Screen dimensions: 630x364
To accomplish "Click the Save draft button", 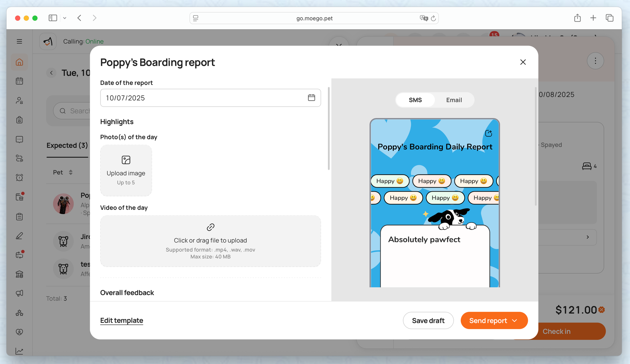I will pyautogui.click(x=428, y=321).
